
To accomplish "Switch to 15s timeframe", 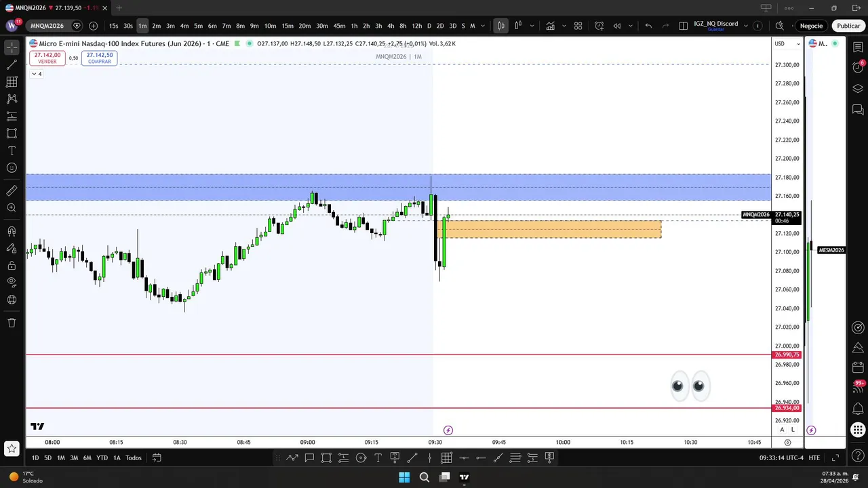I will [x=113, y=26].
